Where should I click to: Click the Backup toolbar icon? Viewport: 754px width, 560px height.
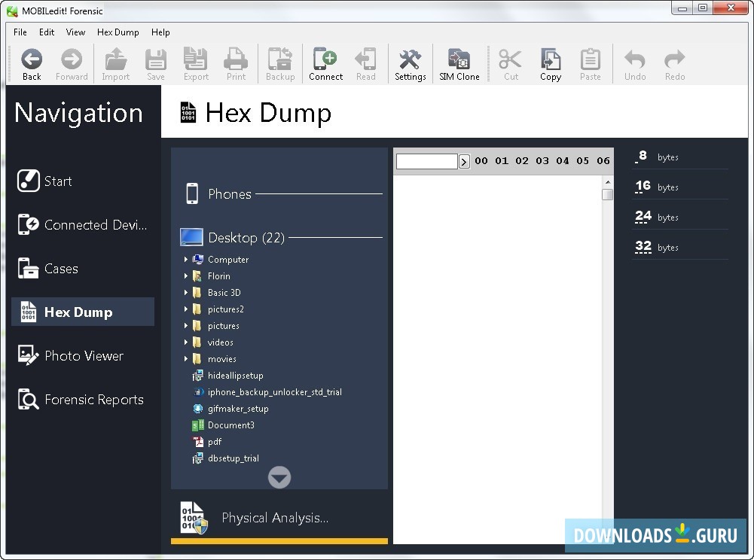click(280, 65)
